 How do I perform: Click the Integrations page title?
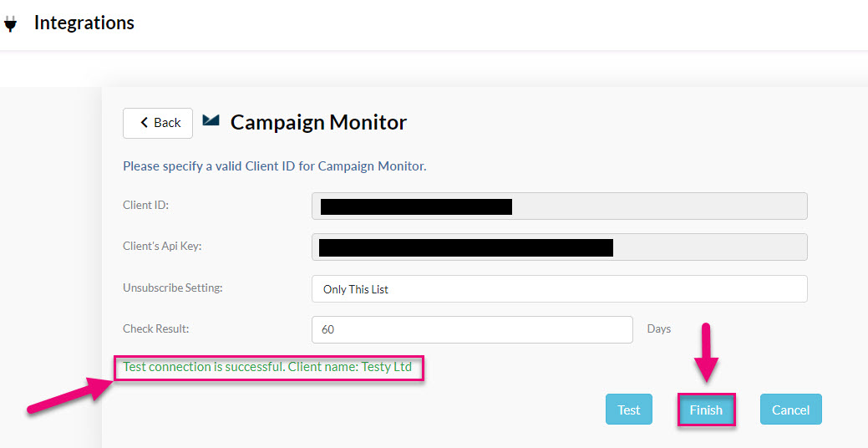(x=84, y=23)
